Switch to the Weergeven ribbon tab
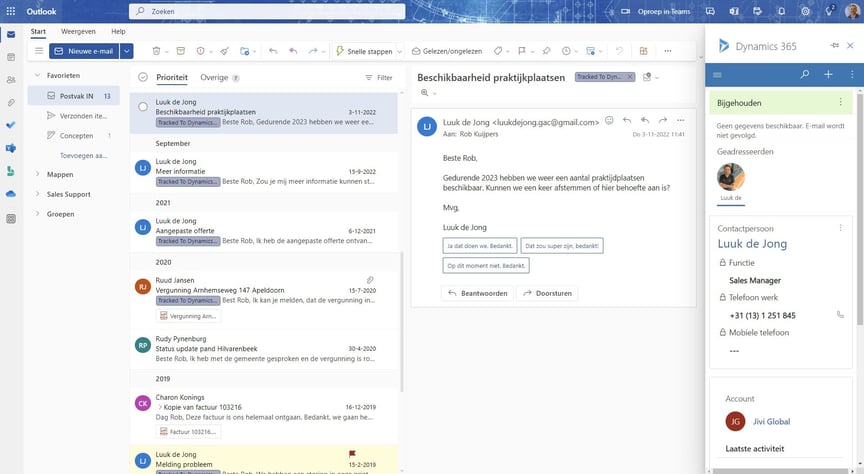Viewport: 864px width, 474px height. 78,31
